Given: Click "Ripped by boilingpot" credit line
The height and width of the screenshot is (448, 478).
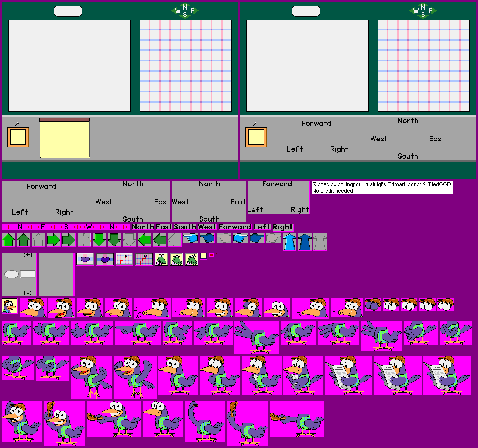Looking at the screenshot, I should 382,184.
